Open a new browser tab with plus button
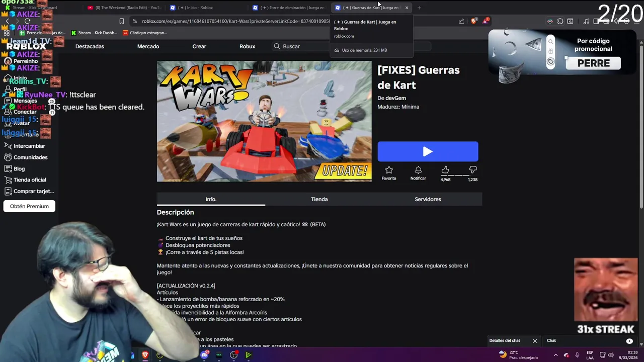 coord(419,8)
